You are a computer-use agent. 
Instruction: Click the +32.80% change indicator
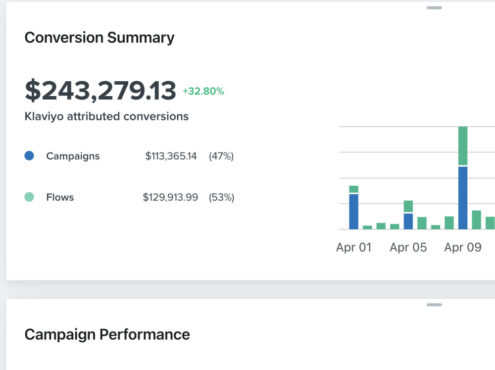coord(203,91)
